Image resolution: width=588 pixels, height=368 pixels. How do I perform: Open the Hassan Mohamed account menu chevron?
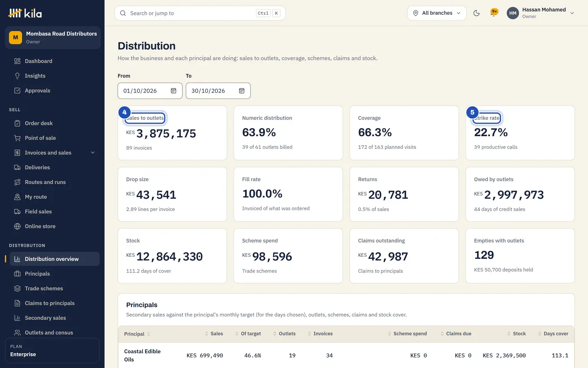coord(572,13)
